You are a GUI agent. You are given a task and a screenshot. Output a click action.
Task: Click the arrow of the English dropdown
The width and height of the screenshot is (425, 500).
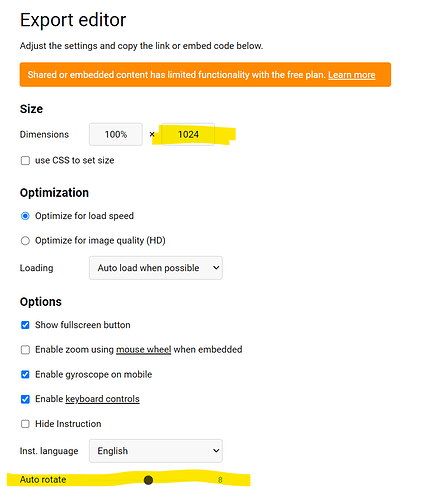click(x=216, y=451)
